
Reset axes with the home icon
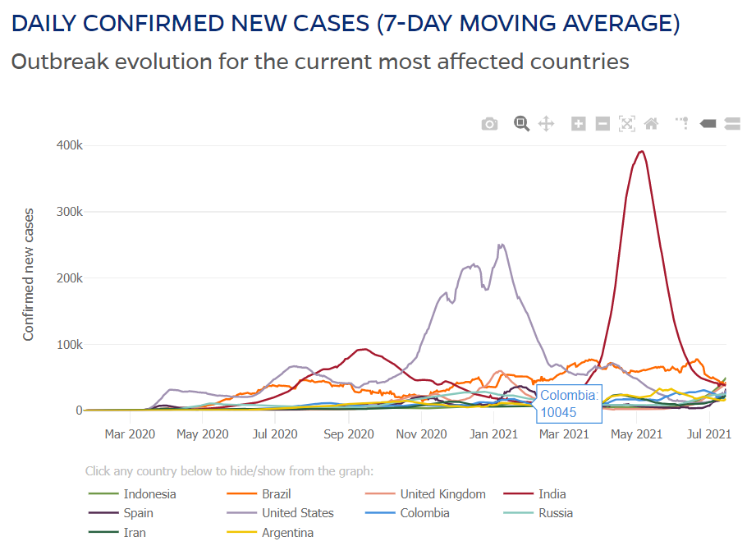click(652, 124)
